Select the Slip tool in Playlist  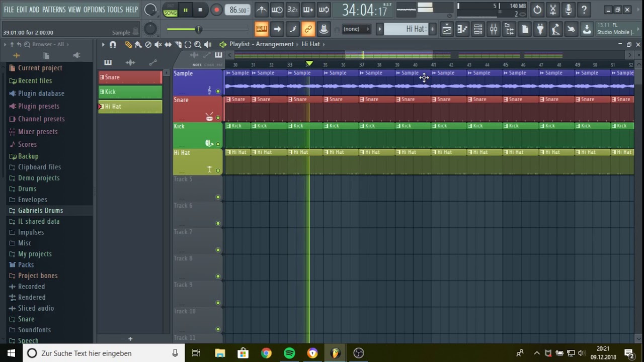tap(168, 45)
